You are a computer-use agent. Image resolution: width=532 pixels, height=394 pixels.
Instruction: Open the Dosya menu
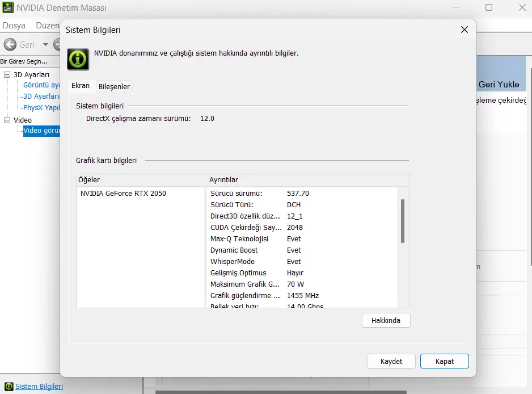tap(14, 26)
